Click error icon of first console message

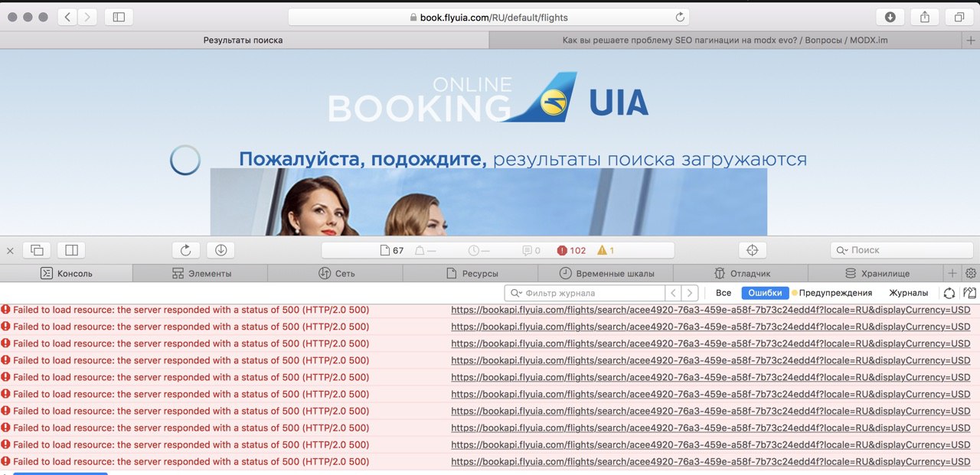pos(6,310)
